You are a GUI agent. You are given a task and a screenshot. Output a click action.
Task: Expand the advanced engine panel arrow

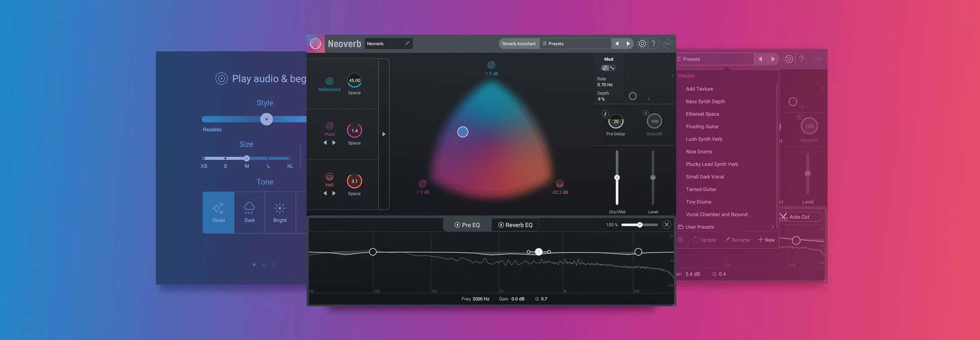click(x=384, y=134)
